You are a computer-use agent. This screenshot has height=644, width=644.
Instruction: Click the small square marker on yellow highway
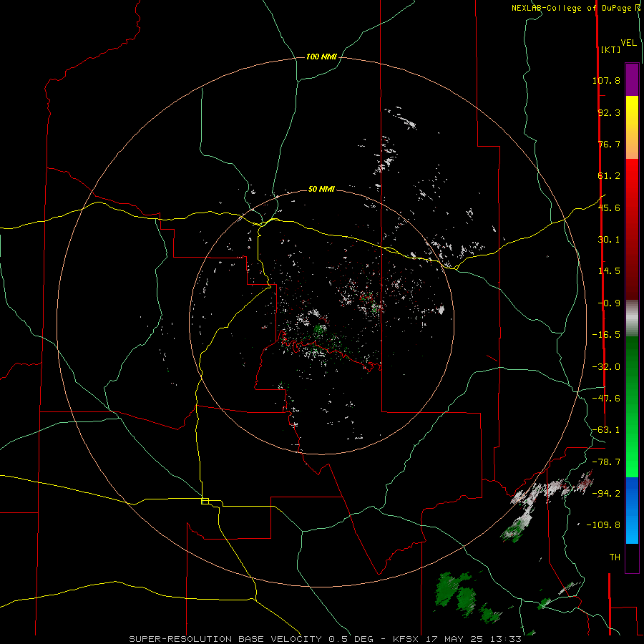pos(205,501)
